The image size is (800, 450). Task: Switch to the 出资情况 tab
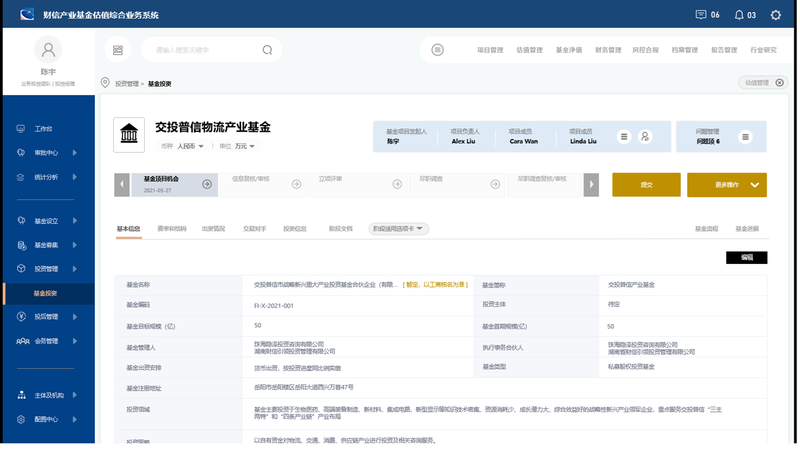213,229
